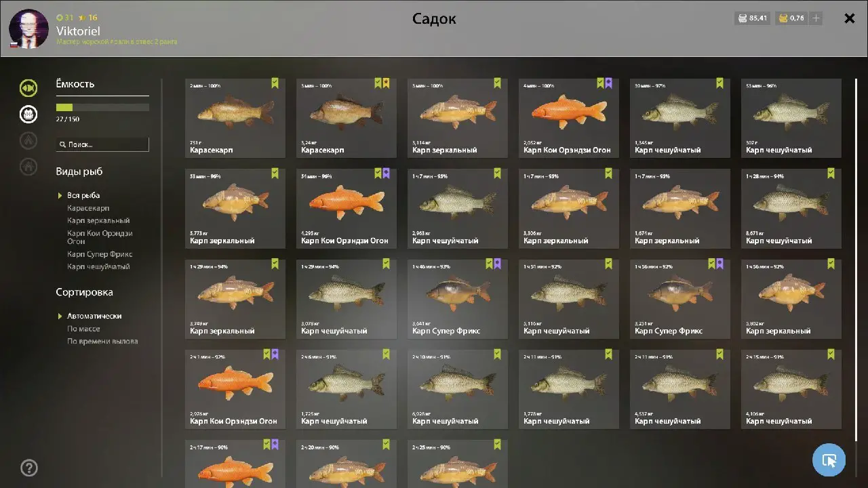Filter by Карп Супер Фрикс species

(x=100, y=254)
